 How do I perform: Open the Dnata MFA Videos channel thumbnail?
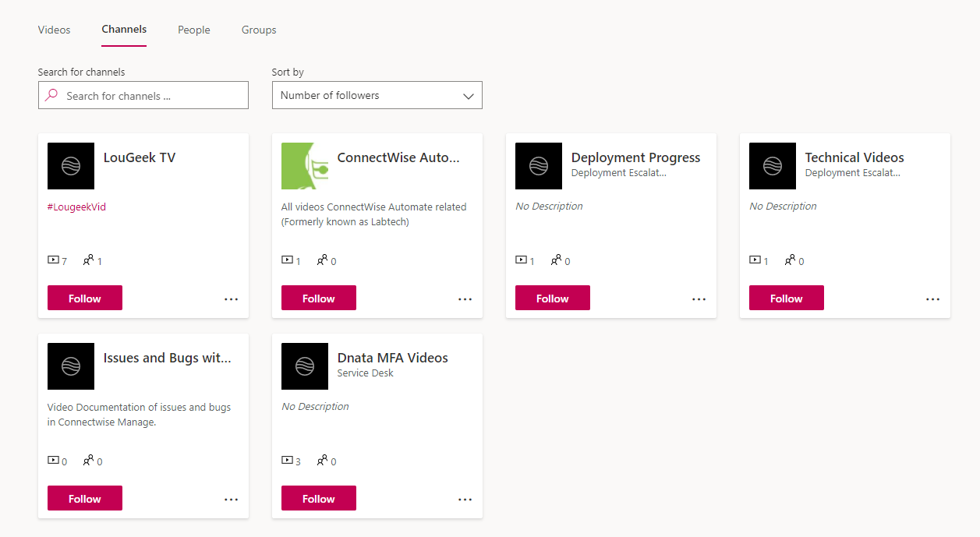tap(305, 366)
